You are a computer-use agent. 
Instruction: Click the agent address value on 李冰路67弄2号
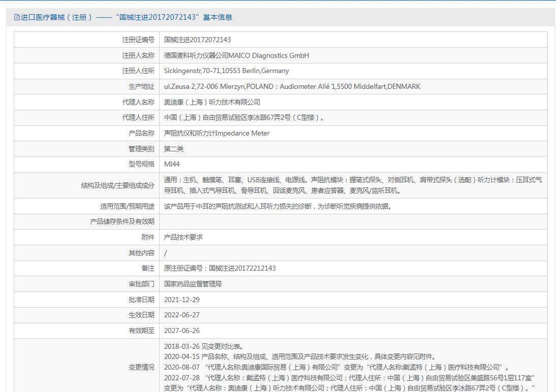tap(243, 118)
